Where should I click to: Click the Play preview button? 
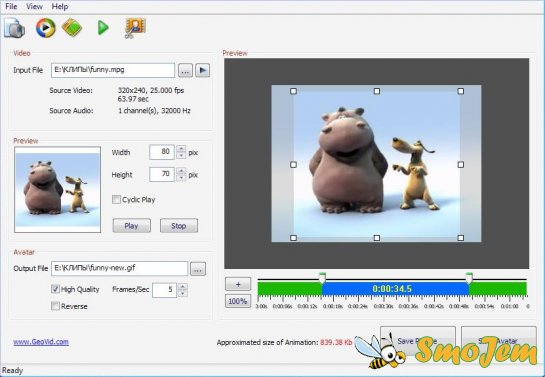point(132,226)
